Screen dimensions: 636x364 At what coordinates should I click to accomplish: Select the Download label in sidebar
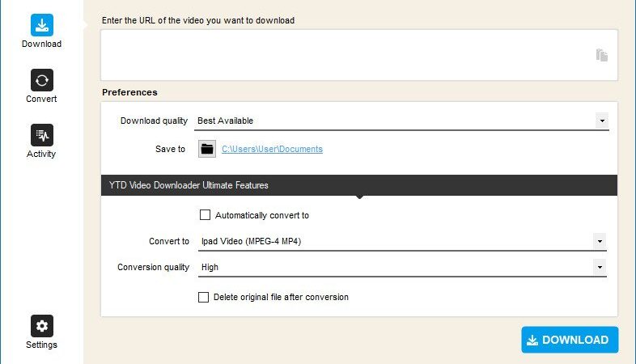(41, 44)
